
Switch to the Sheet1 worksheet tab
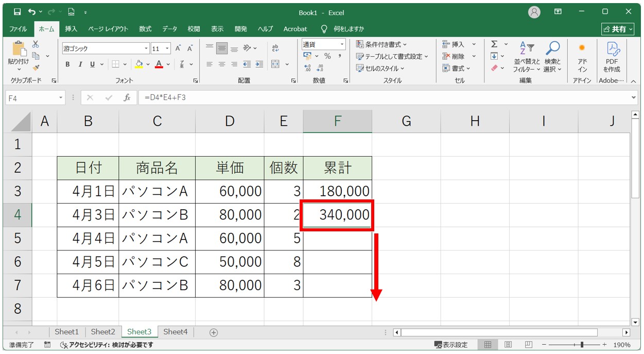pyautogui.click(x=67, y=332)
